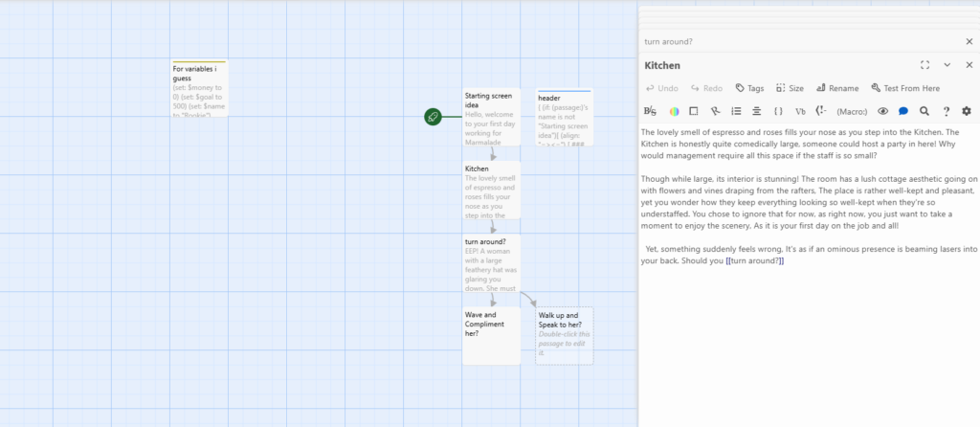The image size is (980, 427).
Task: Select the header passage card
Action: [565, 118]
